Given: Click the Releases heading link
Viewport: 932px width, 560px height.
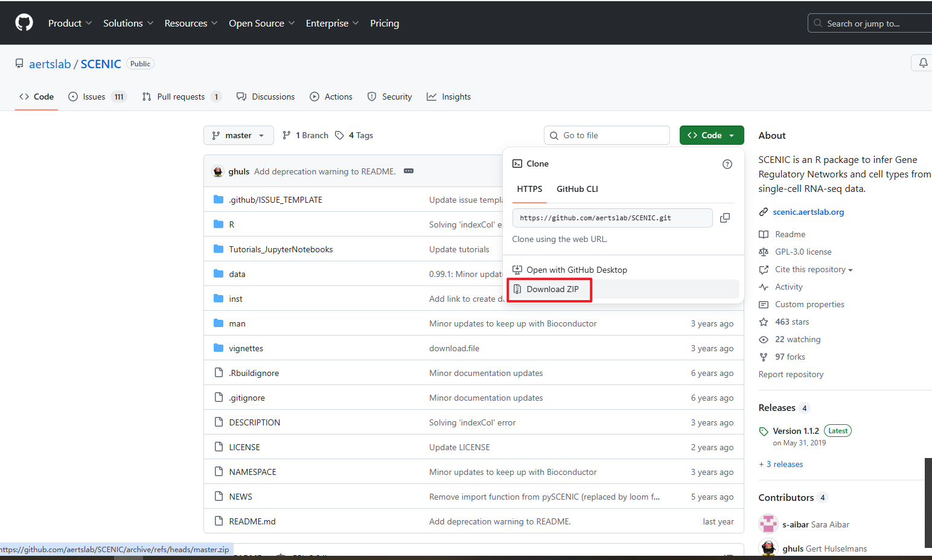Looking at the screenshot, I should click(x=777, y=408).
